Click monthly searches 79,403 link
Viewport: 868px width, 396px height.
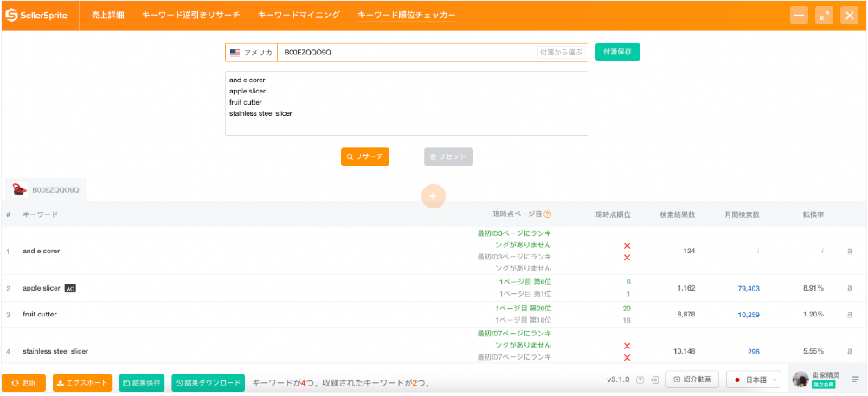748,288
